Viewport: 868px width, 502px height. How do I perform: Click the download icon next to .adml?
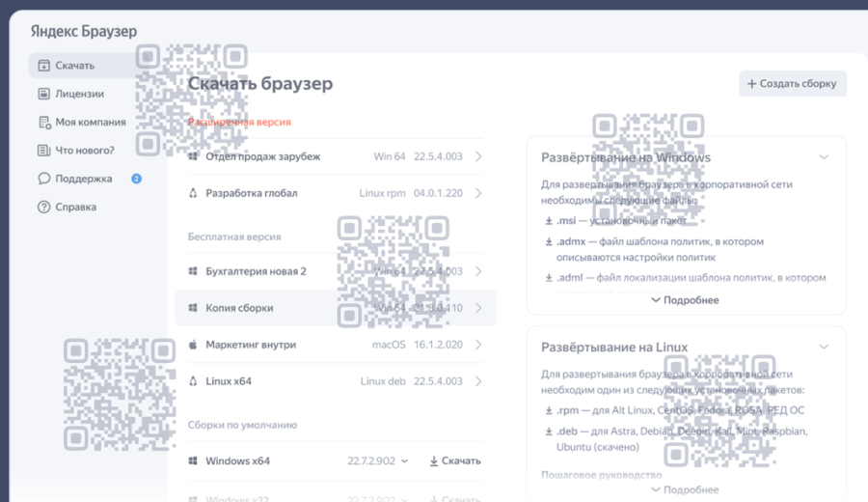pyautogui.click(x=549, y=278)
